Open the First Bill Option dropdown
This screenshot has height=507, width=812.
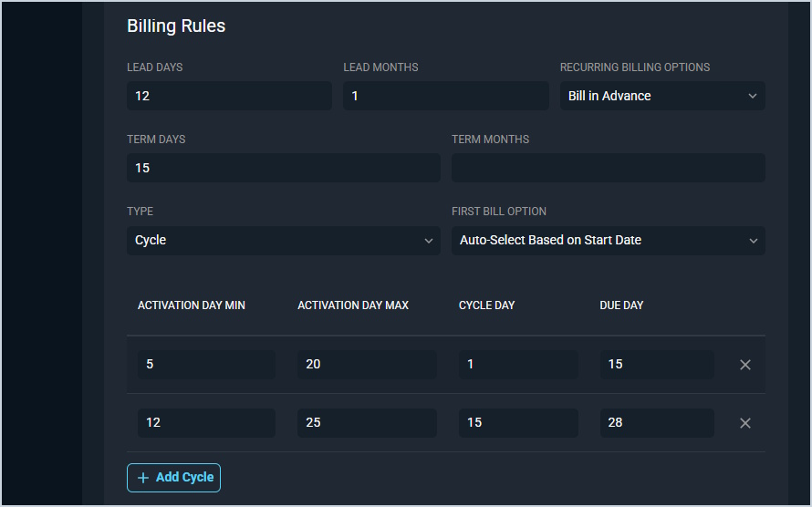[x=608, y=241]
